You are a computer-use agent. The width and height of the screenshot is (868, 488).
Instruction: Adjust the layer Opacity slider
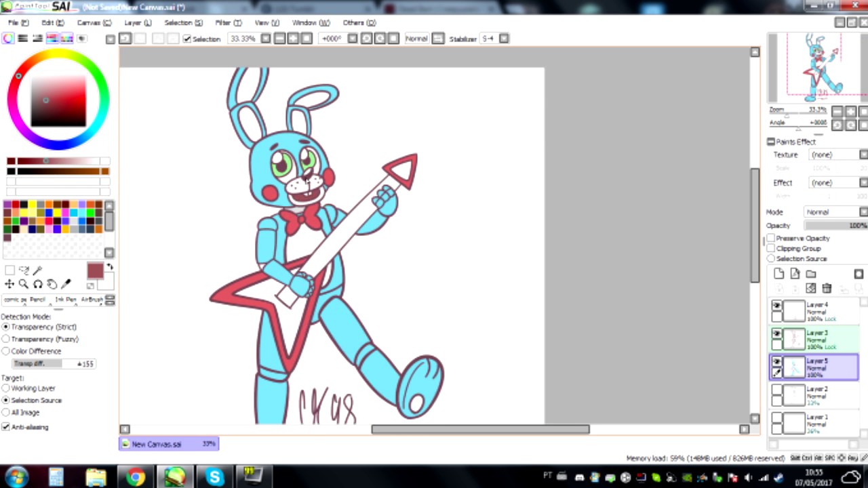(x=835, y=225)
